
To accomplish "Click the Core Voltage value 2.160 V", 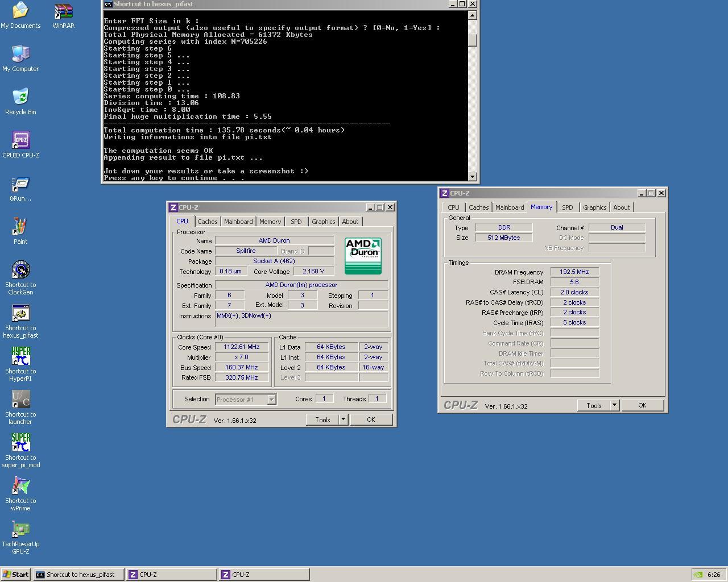I will 313,271.
